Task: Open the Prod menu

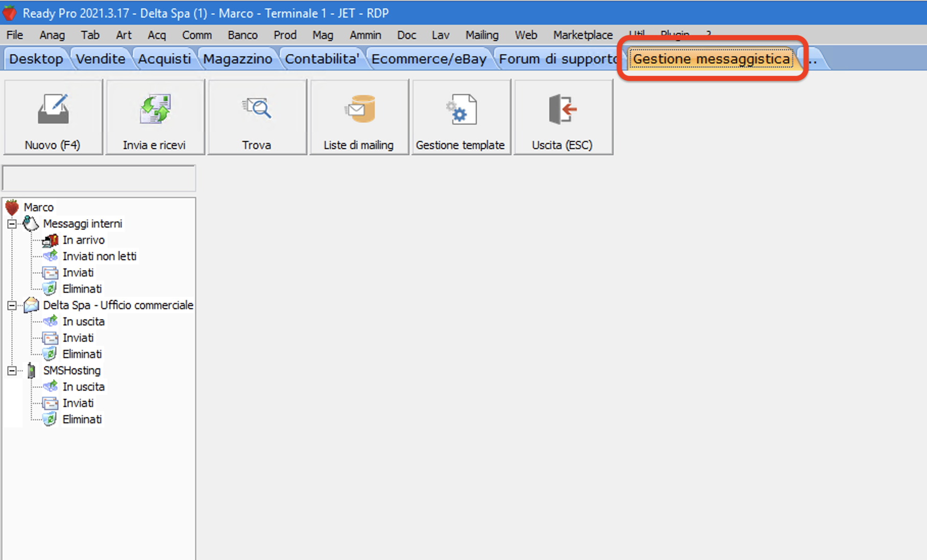Action: pyautogui.click(x=285, y=35)
